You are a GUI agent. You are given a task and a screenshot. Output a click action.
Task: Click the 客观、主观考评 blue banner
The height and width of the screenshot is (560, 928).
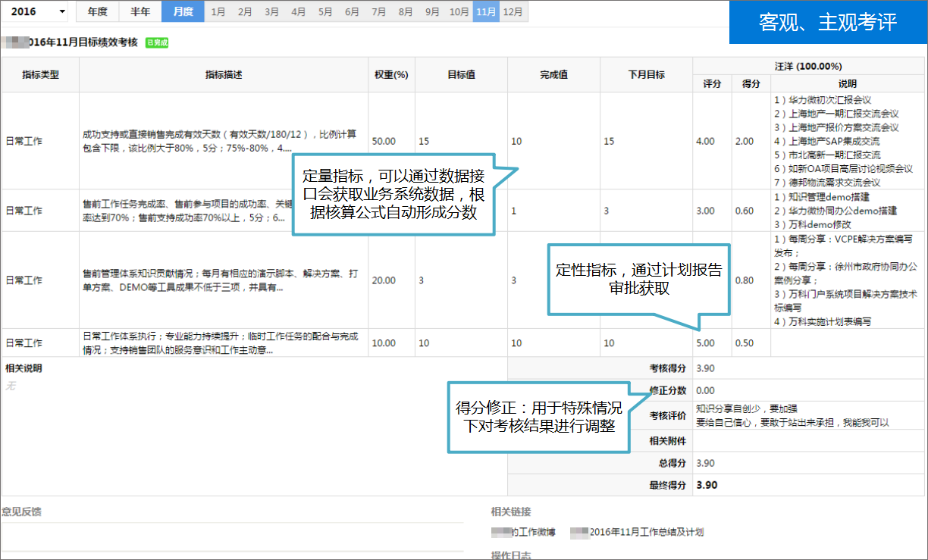827,22
